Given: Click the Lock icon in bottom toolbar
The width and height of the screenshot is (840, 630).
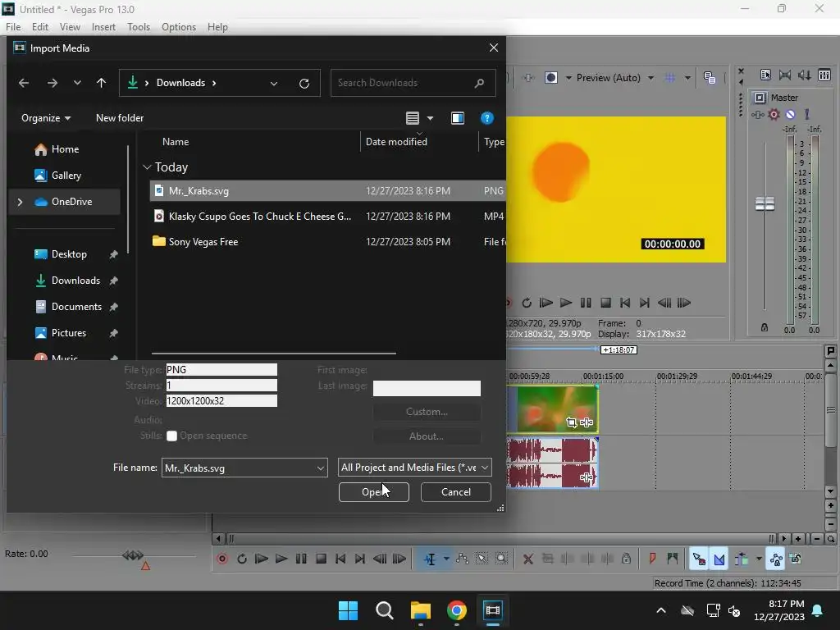Looking at the screenshot, I should point(626,559).
